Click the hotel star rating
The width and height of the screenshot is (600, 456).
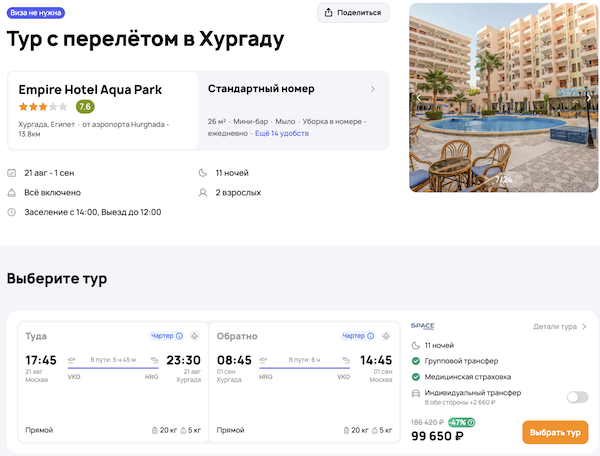coord(43,107)
